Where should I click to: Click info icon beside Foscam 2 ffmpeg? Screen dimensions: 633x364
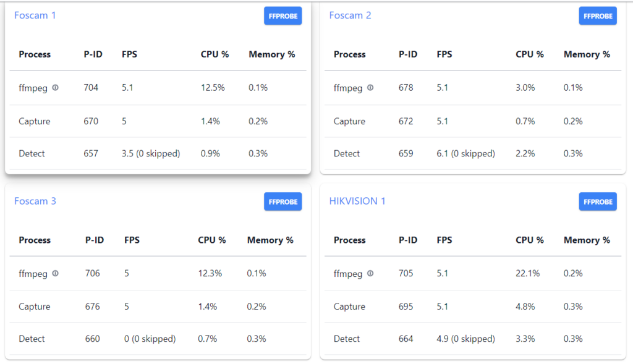tap(370, 88)
